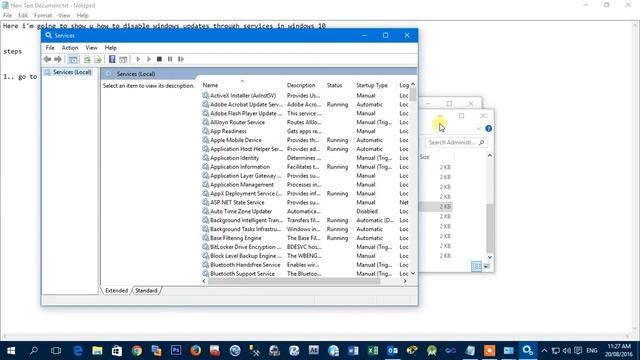Select details view icon in Explorer window
The image size is (640, 360).
pos(476,267)
